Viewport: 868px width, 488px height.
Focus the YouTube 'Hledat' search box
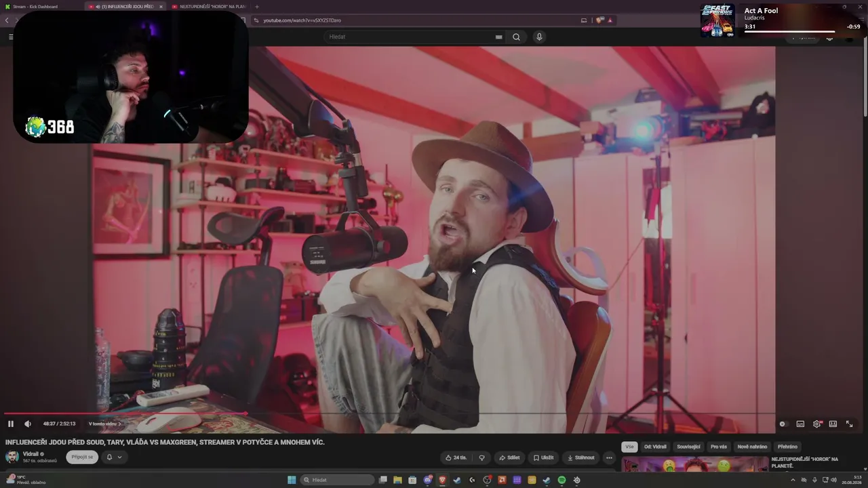coord(414,37)
